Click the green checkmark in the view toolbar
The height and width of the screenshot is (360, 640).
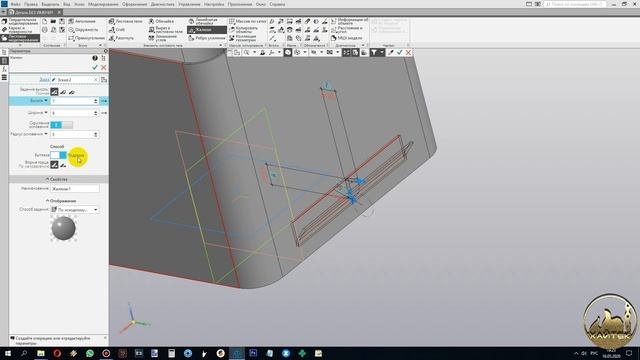[x=400, y=53]
